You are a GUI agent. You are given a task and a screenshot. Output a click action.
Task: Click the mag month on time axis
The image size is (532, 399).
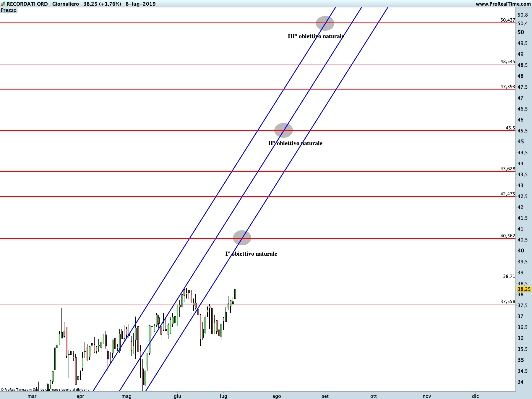click(126, 396)
